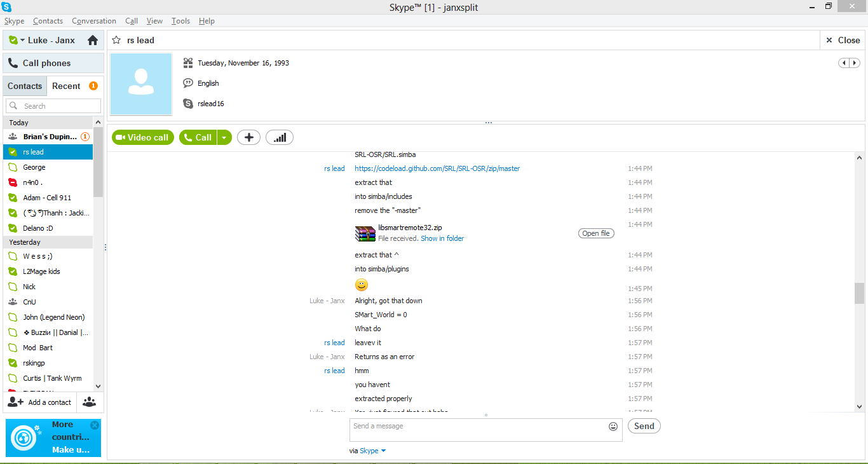The height and width of the screenshot is (464, 868).
Task: Click chat scrollbar down arrow
Action: coord(860,406)
